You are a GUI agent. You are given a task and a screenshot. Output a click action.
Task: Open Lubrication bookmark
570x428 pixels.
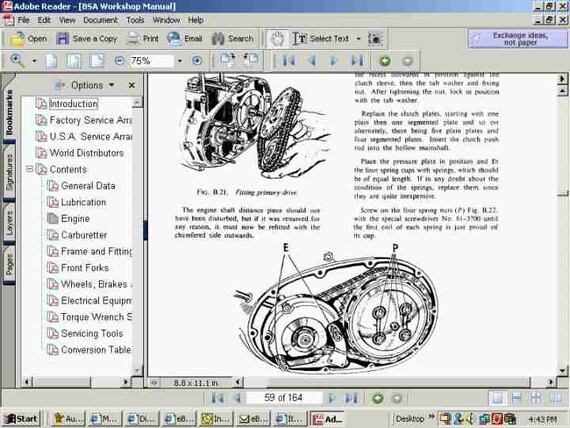click(84, 202)
